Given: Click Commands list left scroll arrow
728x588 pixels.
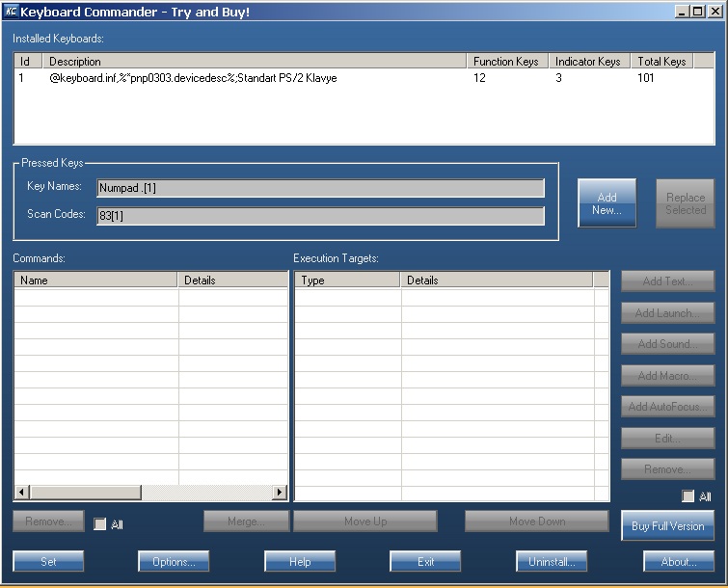Looking at the screenshot, I should point(22,492).
